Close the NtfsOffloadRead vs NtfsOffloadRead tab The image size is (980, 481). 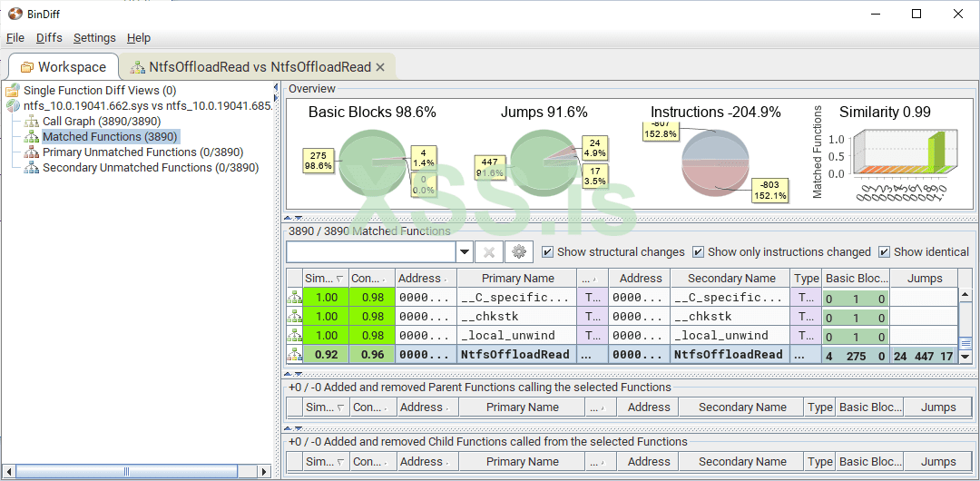pyautogui.click(x=380, y=67)
